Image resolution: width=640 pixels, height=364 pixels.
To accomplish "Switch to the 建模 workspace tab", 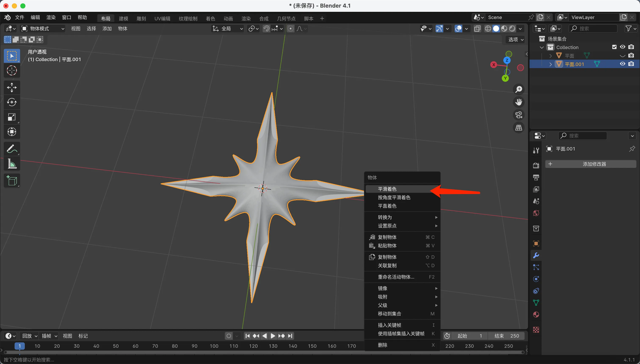I will (123, 19).
